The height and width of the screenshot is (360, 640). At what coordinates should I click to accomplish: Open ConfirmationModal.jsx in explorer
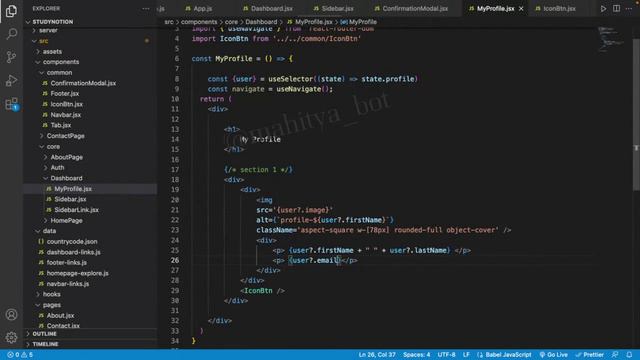coord(83,83)
